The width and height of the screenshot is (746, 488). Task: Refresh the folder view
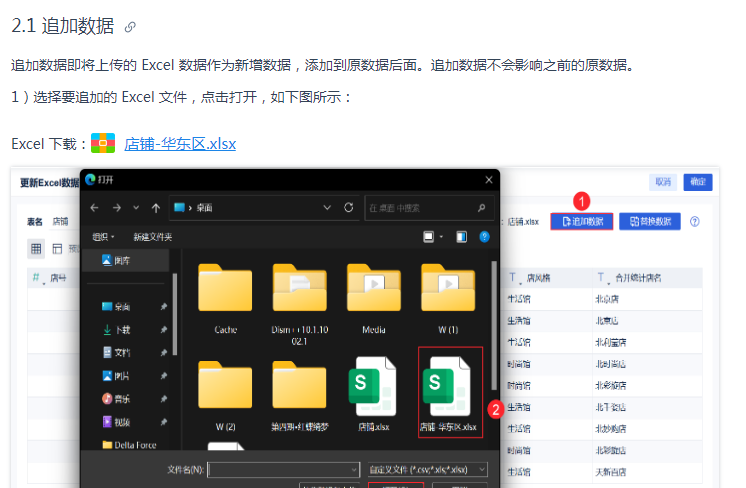(x=349, y=207)
